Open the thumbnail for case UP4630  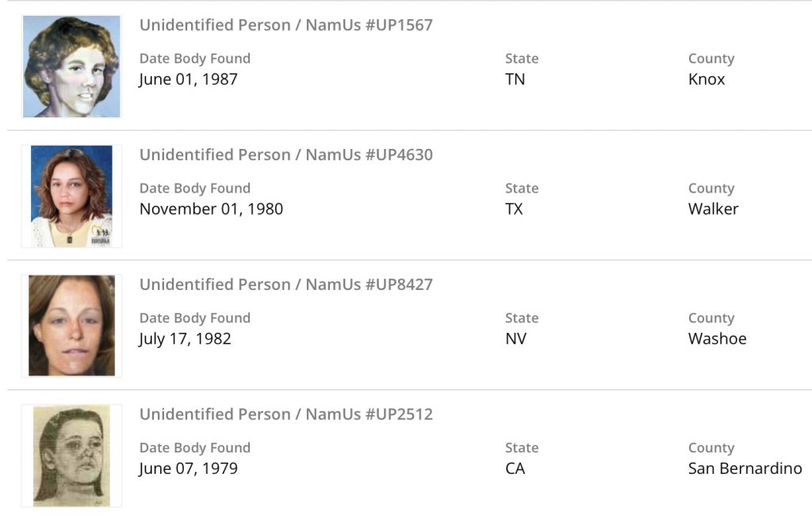(x=71, y=196)
